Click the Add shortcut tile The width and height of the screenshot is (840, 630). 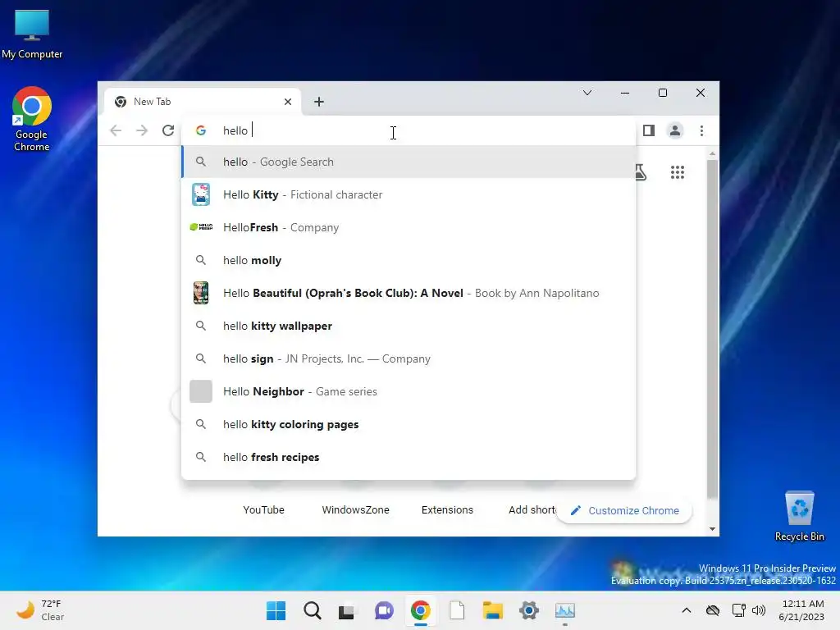pyautogui.click(x=532, y=509)
